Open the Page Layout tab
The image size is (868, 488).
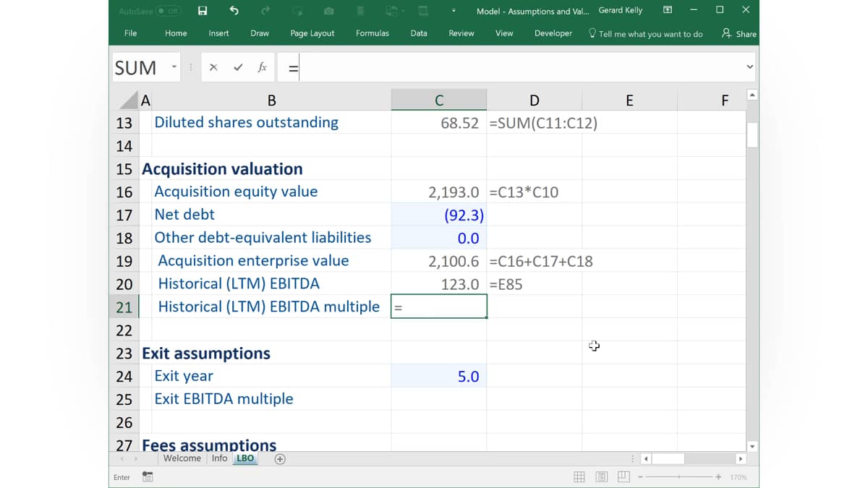point(312,33)
